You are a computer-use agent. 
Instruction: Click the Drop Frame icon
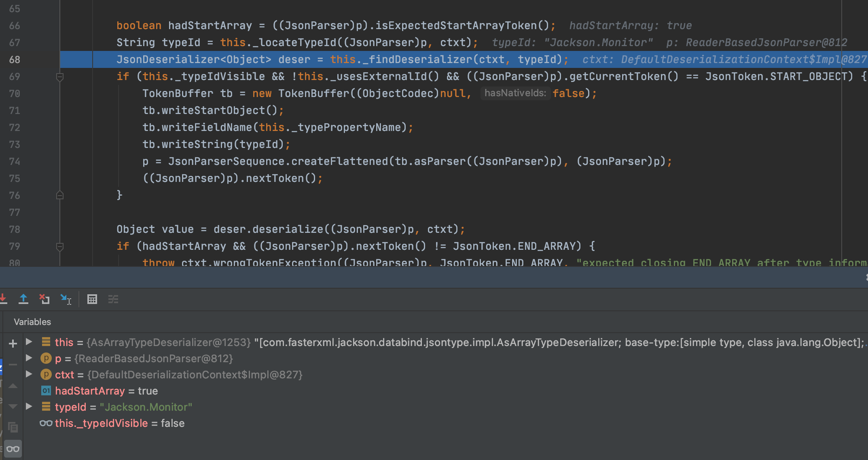pyautogui.click(x=44, y=299)
